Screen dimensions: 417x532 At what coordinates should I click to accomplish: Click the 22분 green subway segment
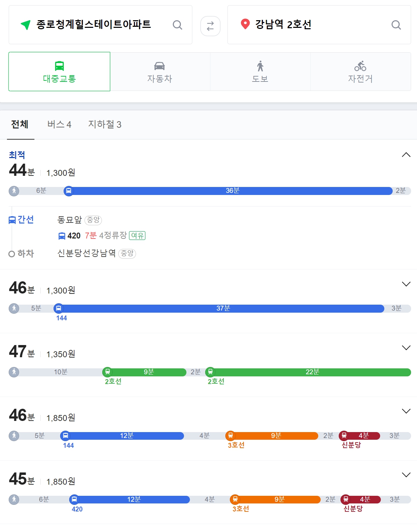312,372
